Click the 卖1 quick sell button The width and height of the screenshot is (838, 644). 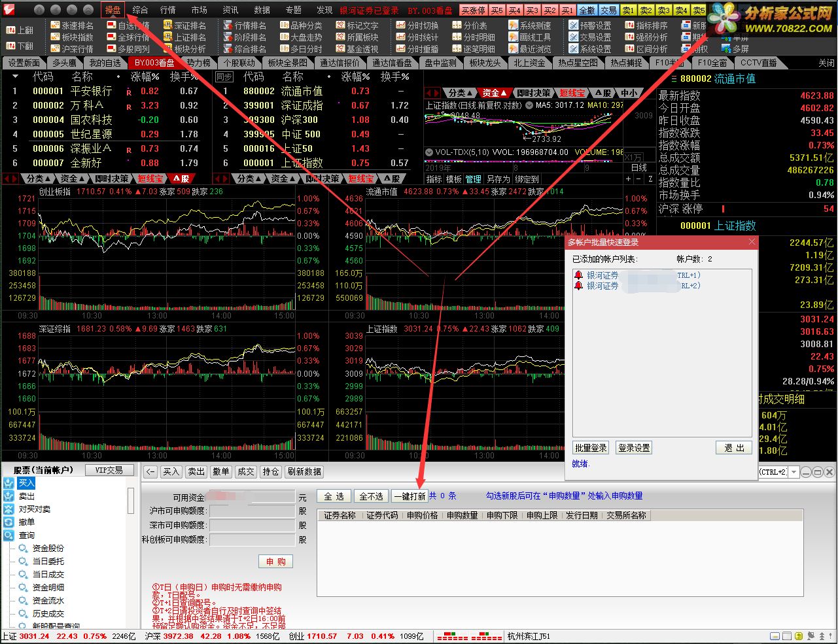(x=628, y=10)
